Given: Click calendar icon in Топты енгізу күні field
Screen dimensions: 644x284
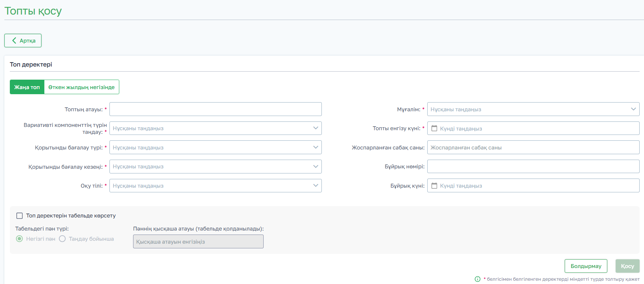Looking at the screenshot, I should pos(434,128).
